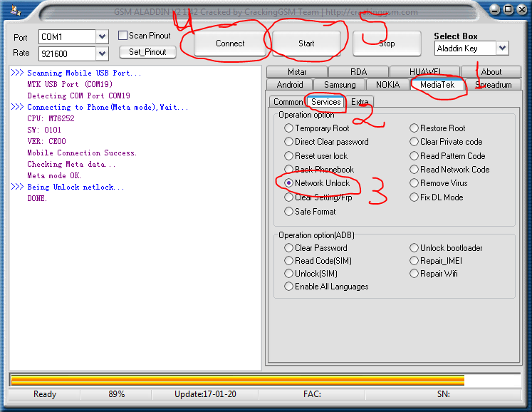Screen dimensions: 532x412
Task: Click the orange progress bar
Action: coord(237,381)
